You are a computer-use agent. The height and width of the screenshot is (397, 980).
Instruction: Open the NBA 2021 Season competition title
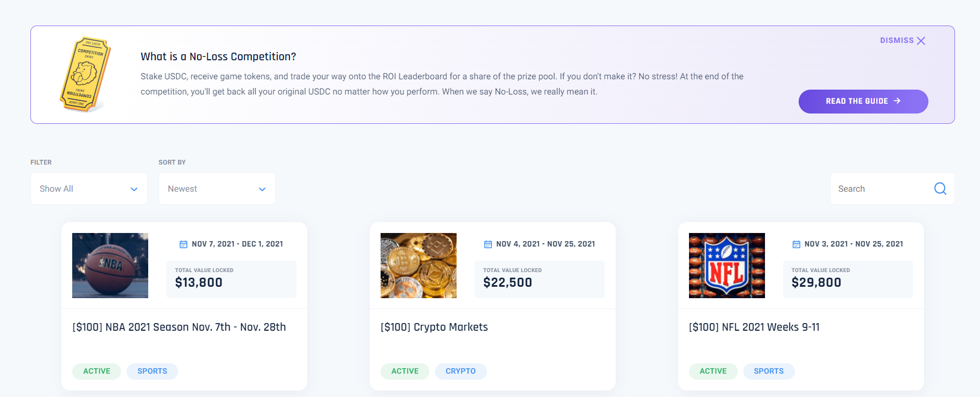click(x=179, y=327)
